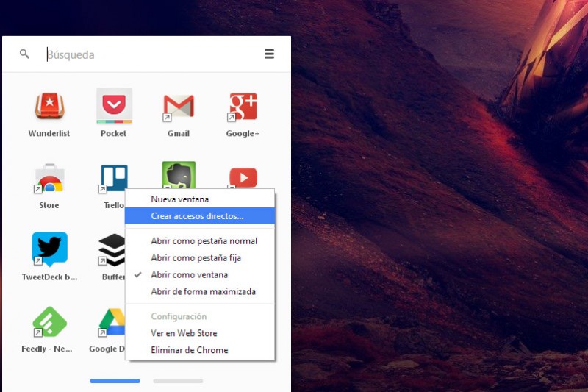Click the greyed Configuración entry
This screenshot has width=588, height=392.
click(200, 316)
